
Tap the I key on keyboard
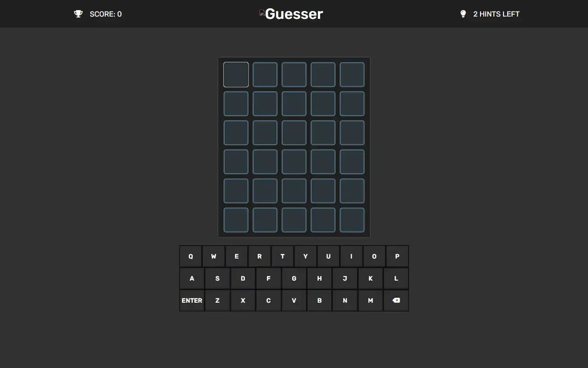(x=351, y=256)
